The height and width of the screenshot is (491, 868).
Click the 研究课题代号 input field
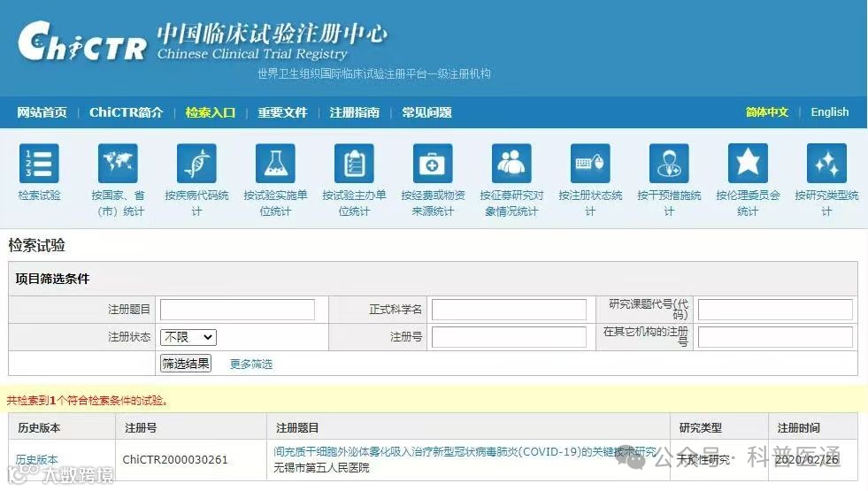pos(775,310)
